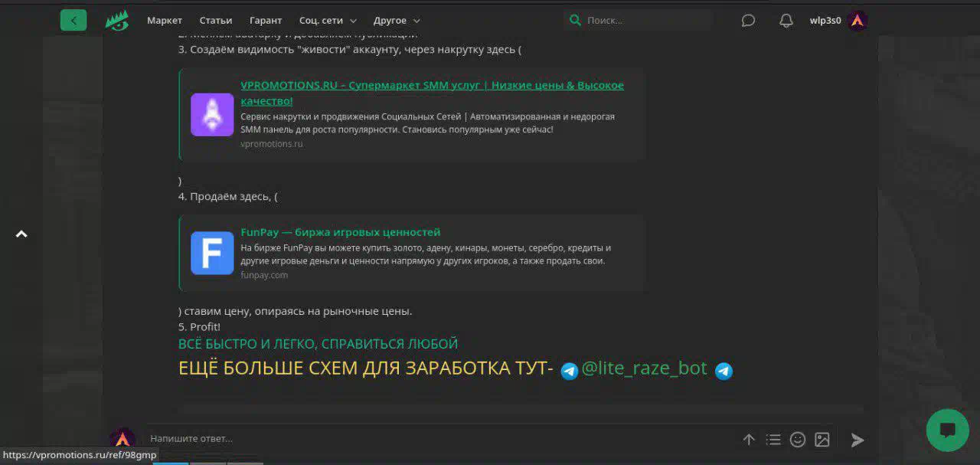Open the Гарант menu item
980x465 pixels.
[x=266, y=21]
